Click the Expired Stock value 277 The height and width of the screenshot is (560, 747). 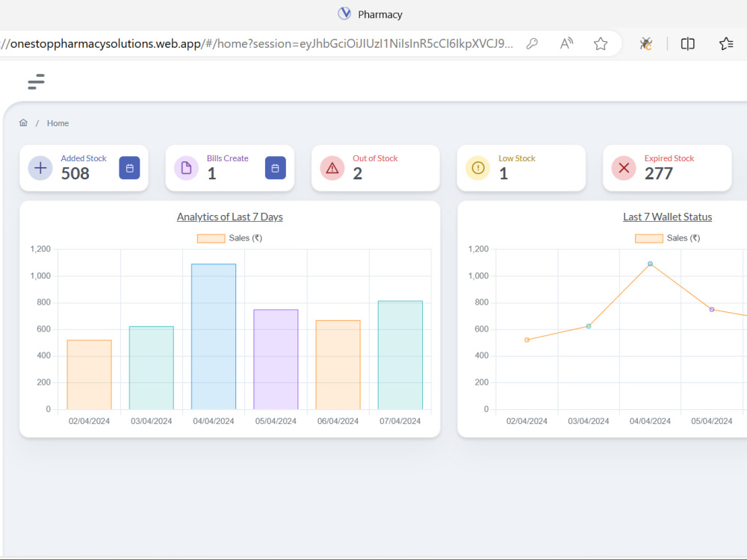(x=658, y=173)
